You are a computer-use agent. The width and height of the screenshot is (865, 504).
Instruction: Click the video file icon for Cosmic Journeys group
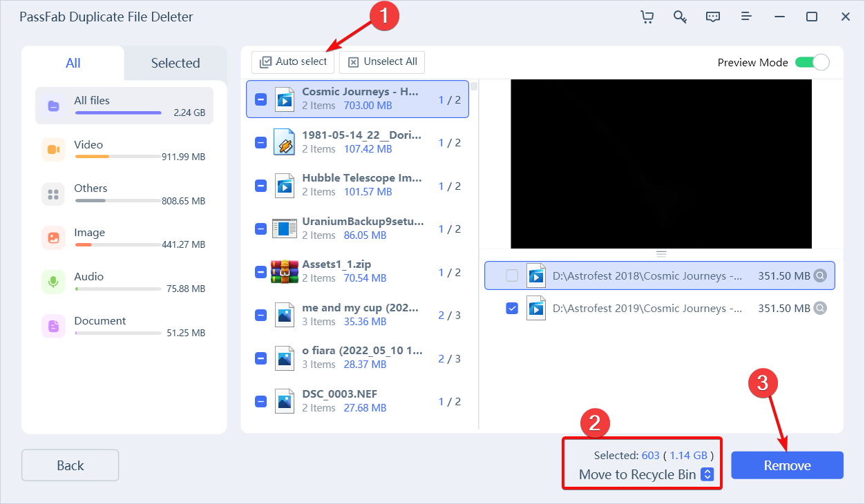284,100
